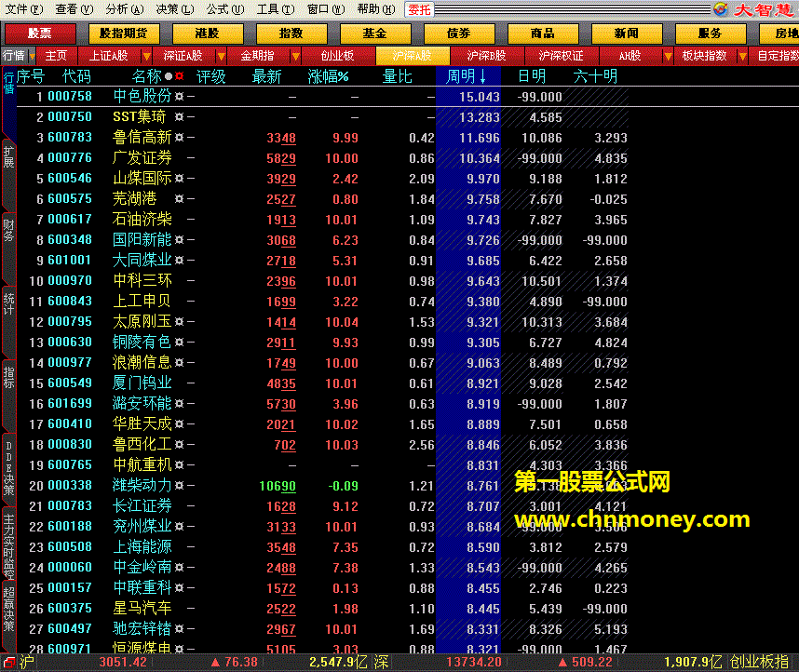
Task: Click the marker icon beside 山煤国际
Action: tap(179, 179)
